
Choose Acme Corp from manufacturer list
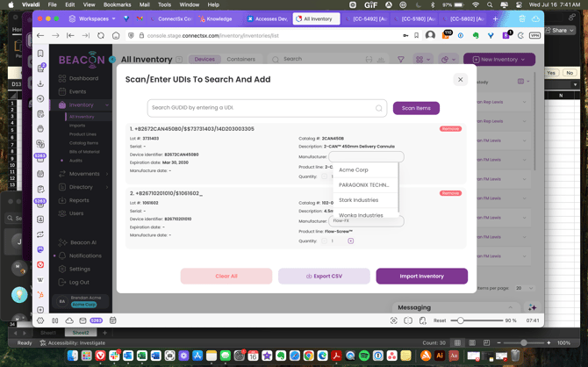coord(365,170)
